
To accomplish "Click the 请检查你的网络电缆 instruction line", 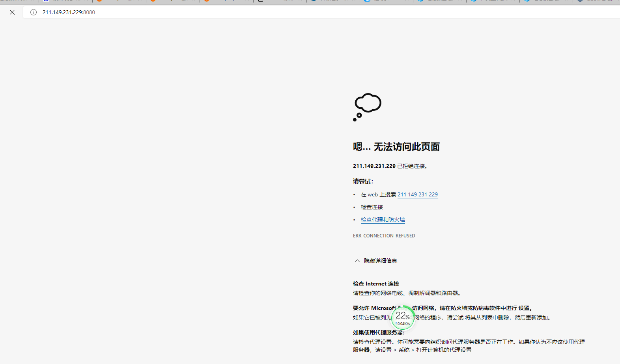I will point(407,293).
